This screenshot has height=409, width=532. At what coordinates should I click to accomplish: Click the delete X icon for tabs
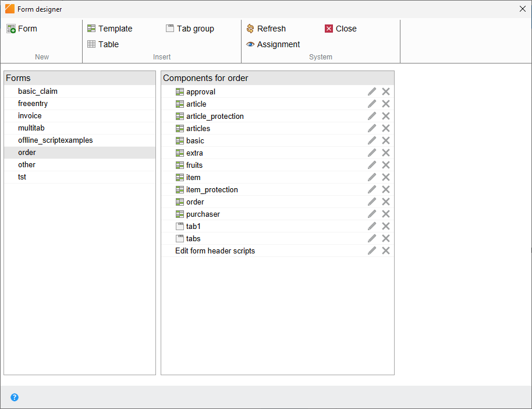pos(385,238)
